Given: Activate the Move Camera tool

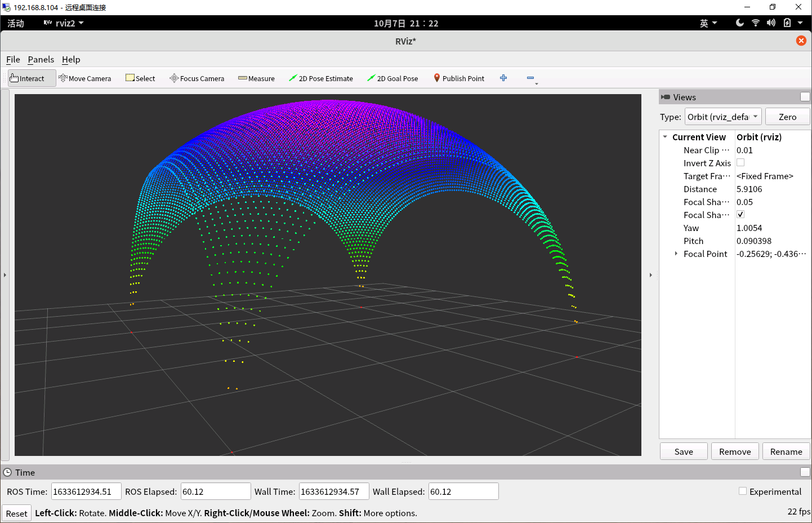Looking at the screenshot, I should (x=85, y=78).
